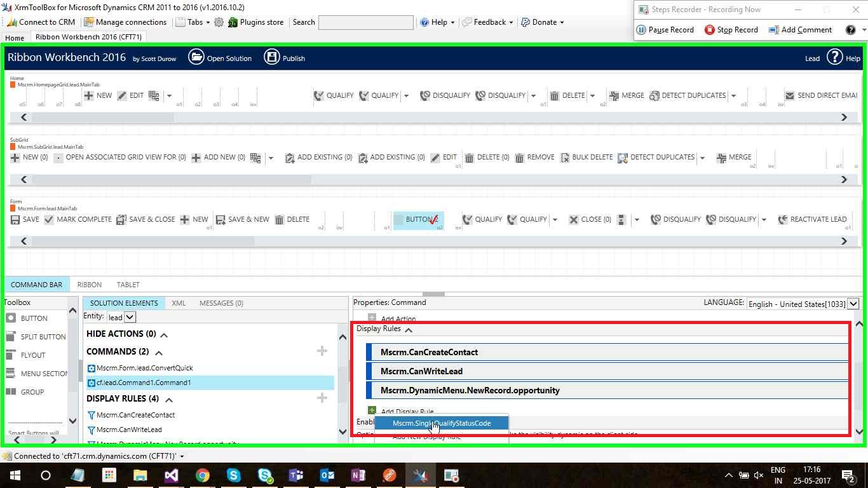Image resolution: width=868 pixels, height=488 pixels.
Task: Pause the Steps Recorder recording
Action: tap(665, 30)
